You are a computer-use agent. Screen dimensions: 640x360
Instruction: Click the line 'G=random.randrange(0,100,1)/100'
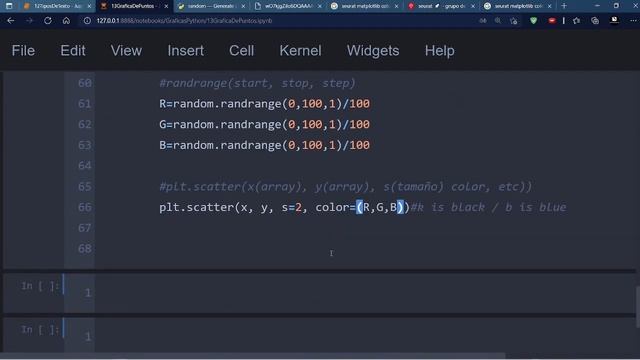(x=264, y=124)
